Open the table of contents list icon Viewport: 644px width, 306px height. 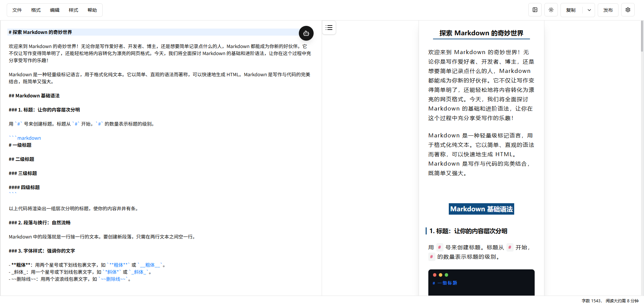tap(329, 28)
